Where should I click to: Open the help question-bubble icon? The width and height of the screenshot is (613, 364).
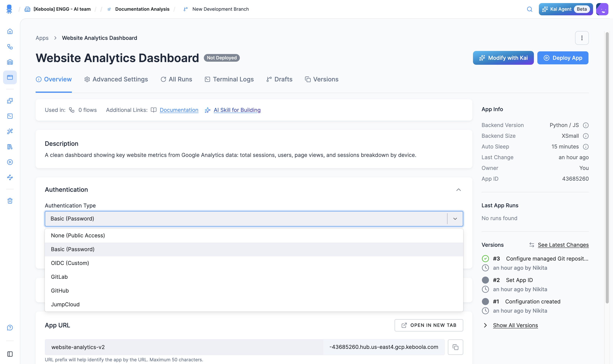click(10, 328)
